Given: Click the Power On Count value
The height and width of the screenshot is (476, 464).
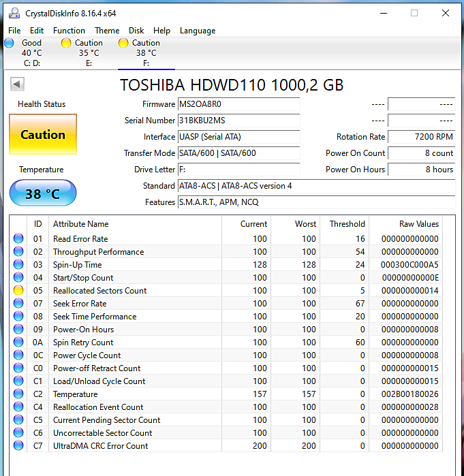Looking at the screenshot, I should coord(422,153).
